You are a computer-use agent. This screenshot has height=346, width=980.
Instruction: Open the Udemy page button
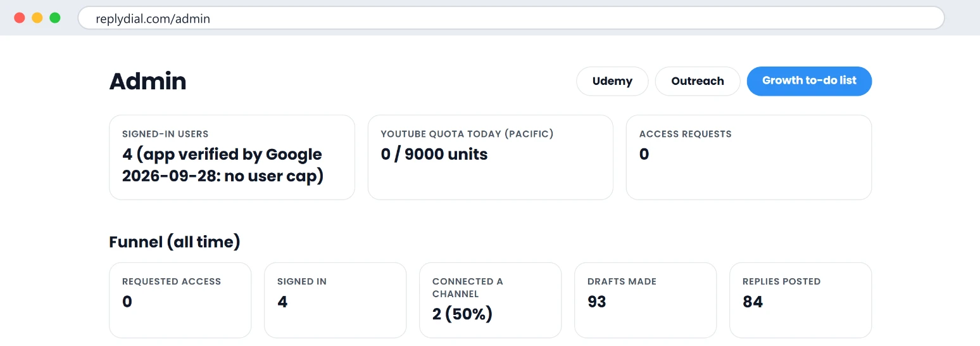tap(612, 81)
